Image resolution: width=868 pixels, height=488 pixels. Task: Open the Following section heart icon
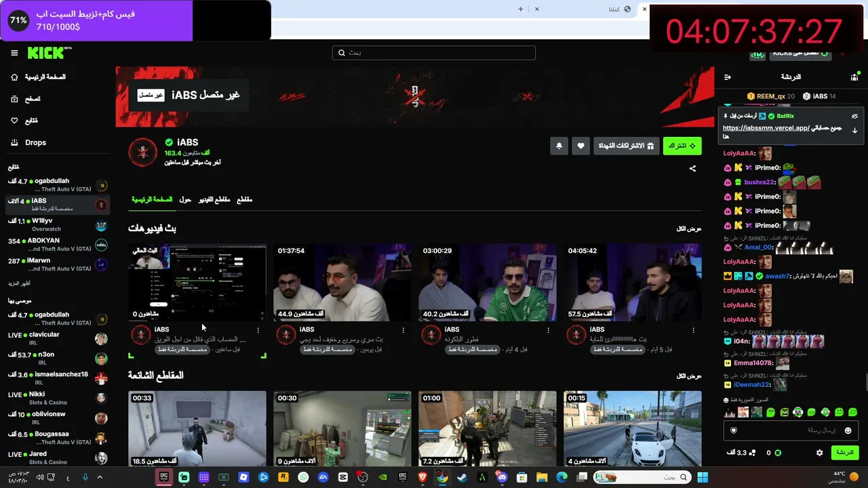(14, 121)
